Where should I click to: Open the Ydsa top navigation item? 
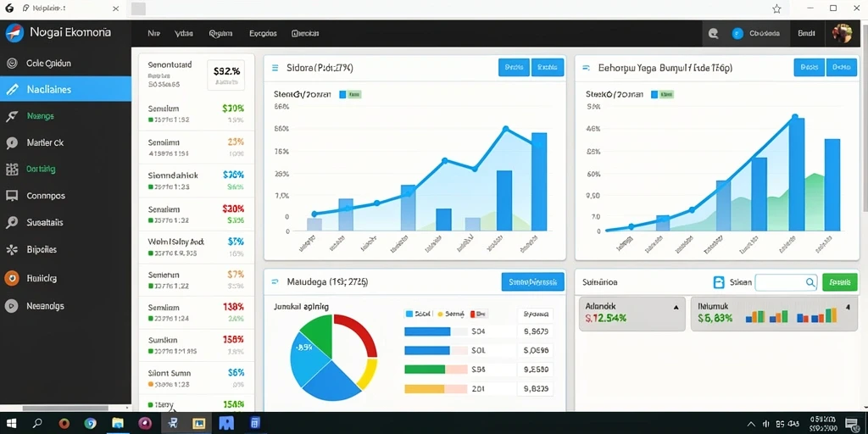point(183,33)
